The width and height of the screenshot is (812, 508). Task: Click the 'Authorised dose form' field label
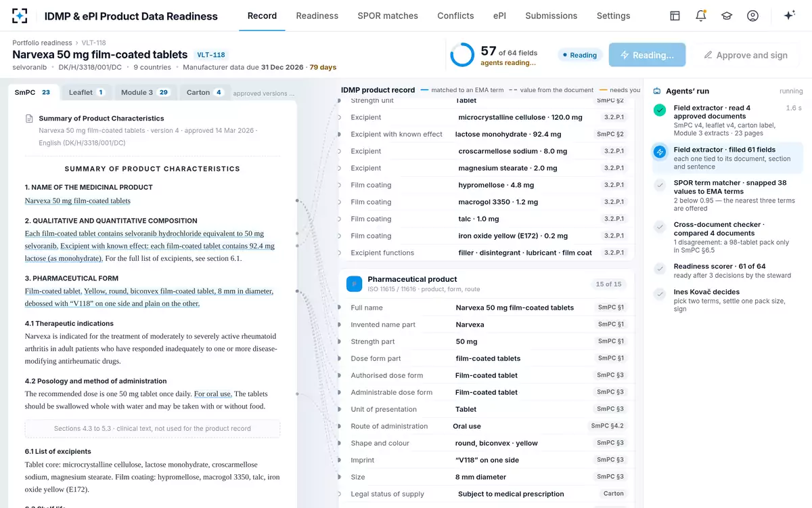coord(386,375)
